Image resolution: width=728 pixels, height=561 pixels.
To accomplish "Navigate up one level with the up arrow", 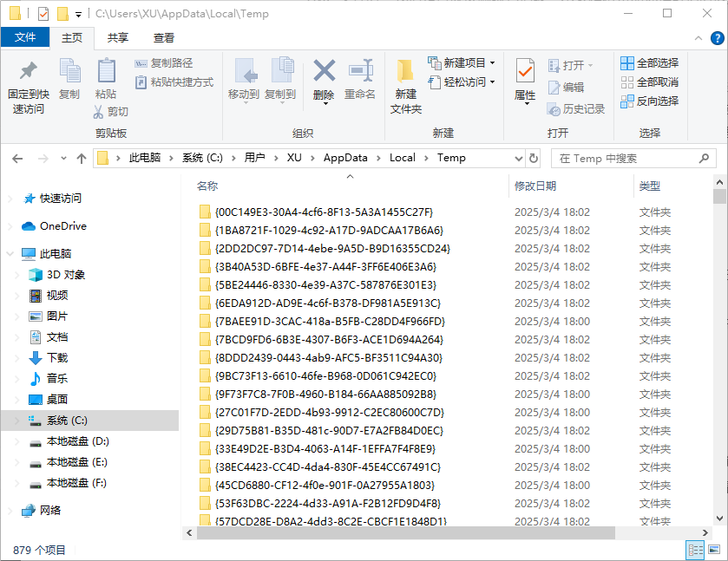I will pos(82,158).
